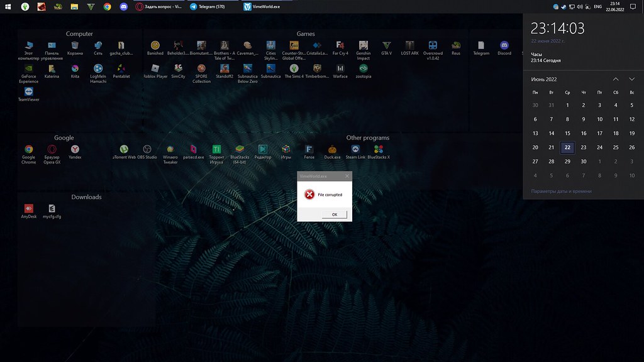Open the date and time settings link
Image resolution: width=644 pixels, height=362 pixels.
561,191
